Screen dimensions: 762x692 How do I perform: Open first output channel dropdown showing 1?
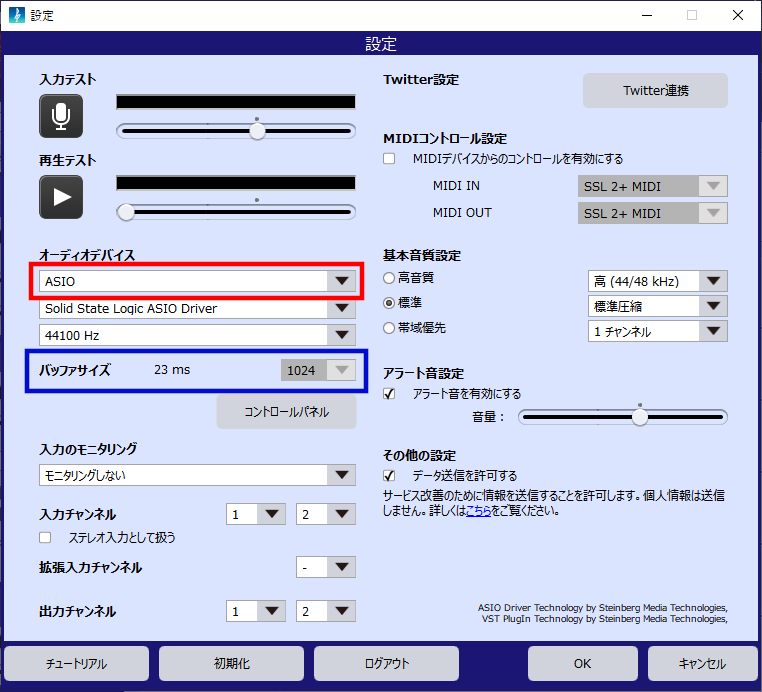(256, 611)
